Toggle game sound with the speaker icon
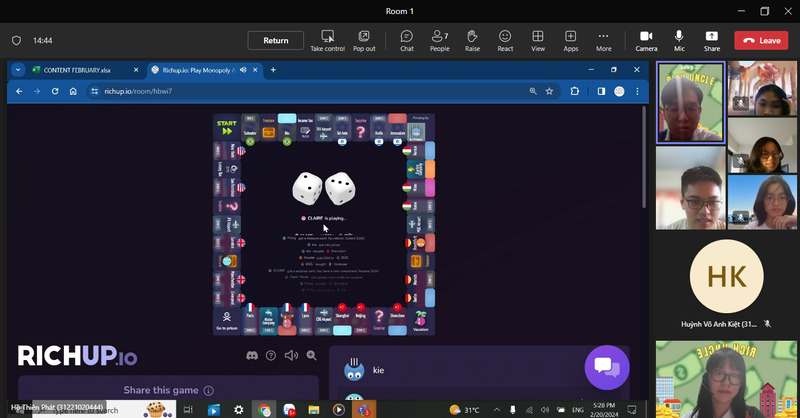Screen dimensions: 800x418 pos(291,355)
